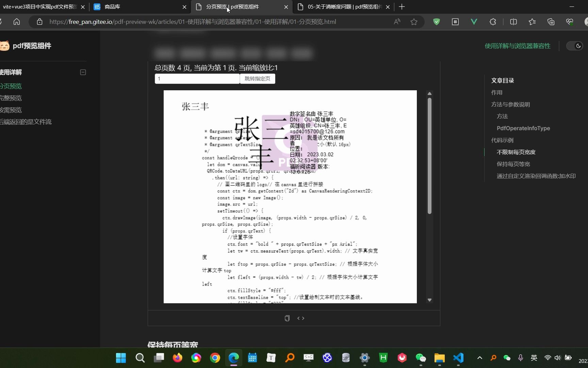Open a new browser tab
The width and height of the screenshot is (588, 368).
(402, 7)
